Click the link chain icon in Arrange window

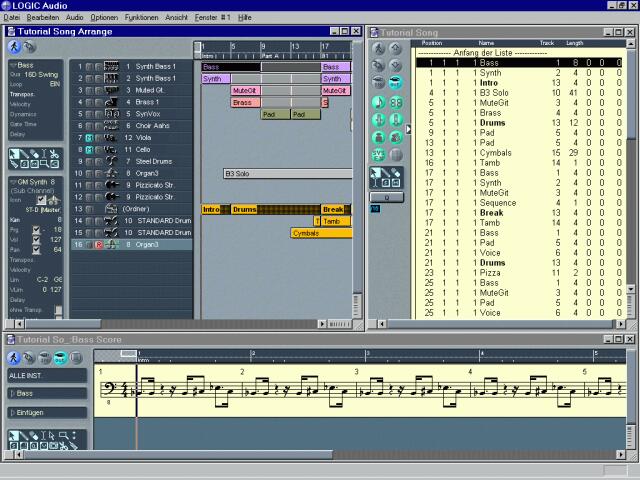coord(29,47)
